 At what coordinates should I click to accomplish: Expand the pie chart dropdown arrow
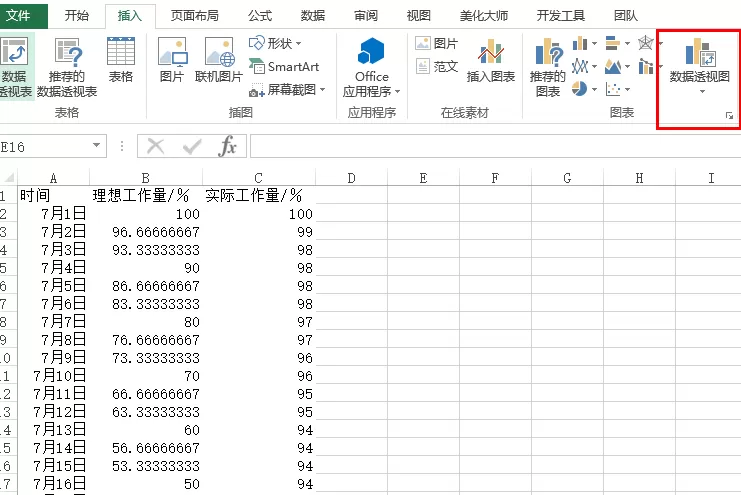594,89
